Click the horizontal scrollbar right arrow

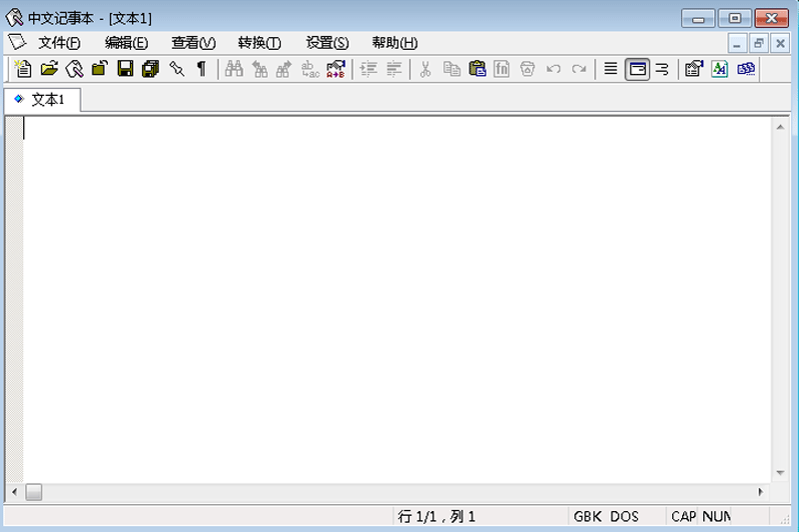(761, 492)
